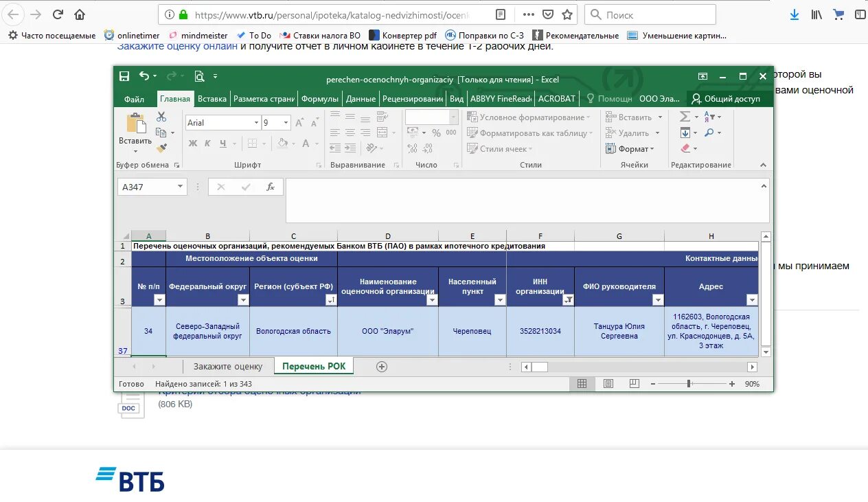Image resolution: width=868 pixels, height=502 pixels.
Task: Zoom in with the plus zoom button
Action: [732, 384]
